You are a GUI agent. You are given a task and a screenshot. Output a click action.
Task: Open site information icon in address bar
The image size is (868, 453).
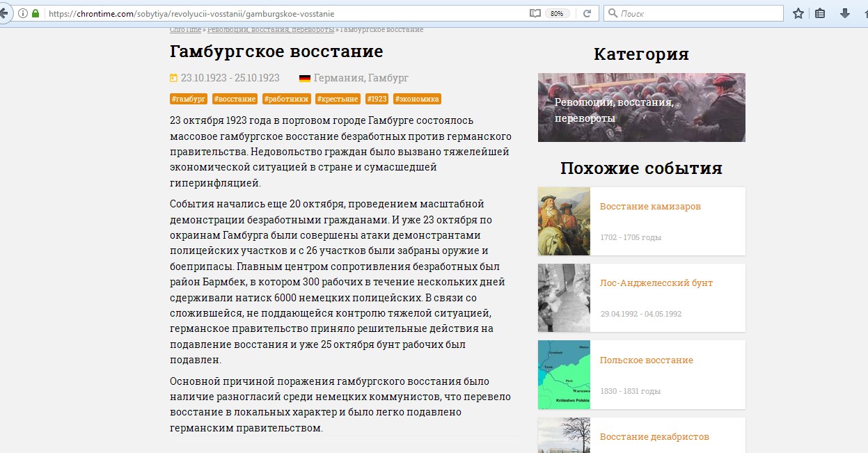coord(23,13)
